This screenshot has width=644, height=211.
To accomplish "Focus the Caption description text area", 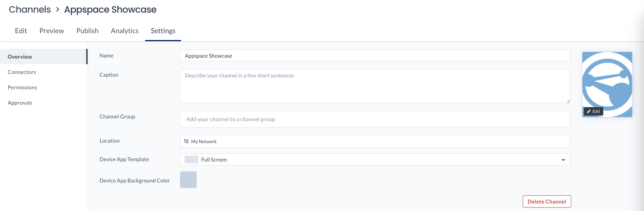I will click(375, 86).
